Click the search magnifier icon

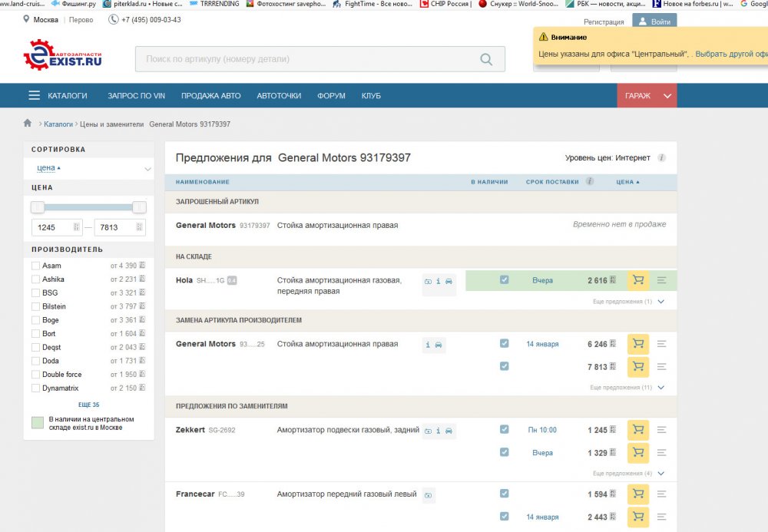click(x=486, y=59)
